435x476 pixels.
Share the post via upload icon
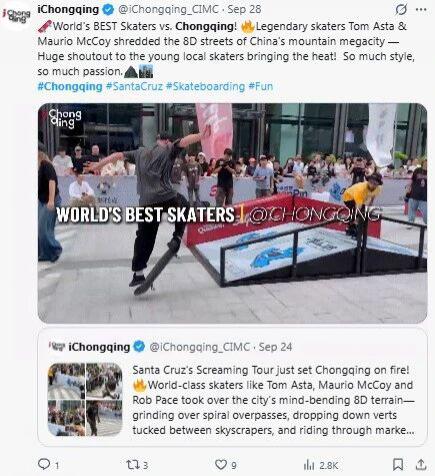coord(421,464)
